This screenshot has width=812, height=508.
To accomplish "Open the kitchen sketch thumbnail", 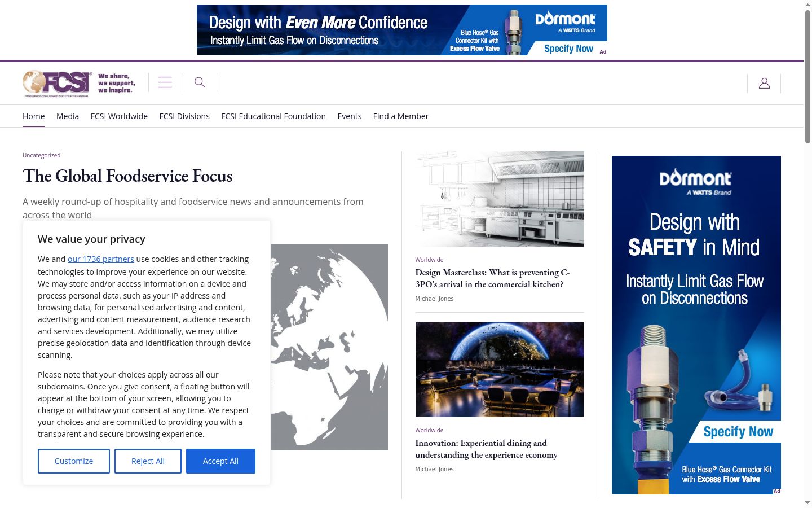I will pyautogui.click(x=500, y=199).
